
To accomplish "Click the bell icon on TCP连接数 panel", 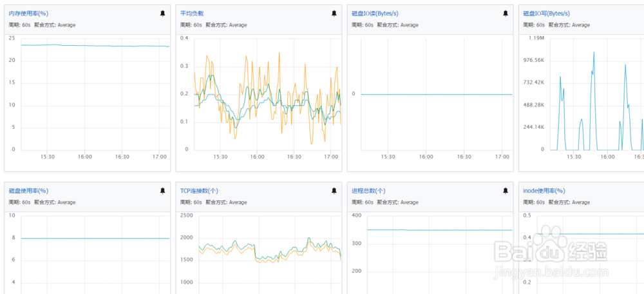I will pyautogui.click(x=334, y=191).
